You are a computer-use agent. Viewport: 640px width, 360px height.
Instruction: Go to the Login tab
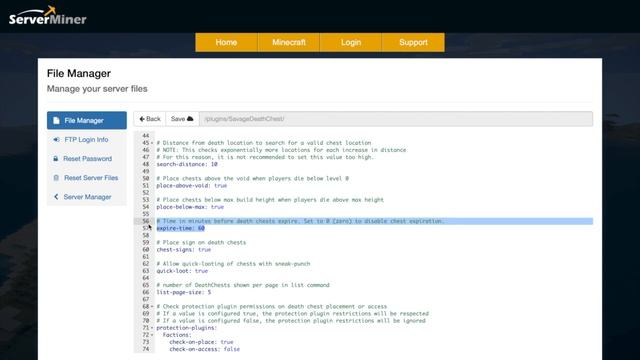351,42
